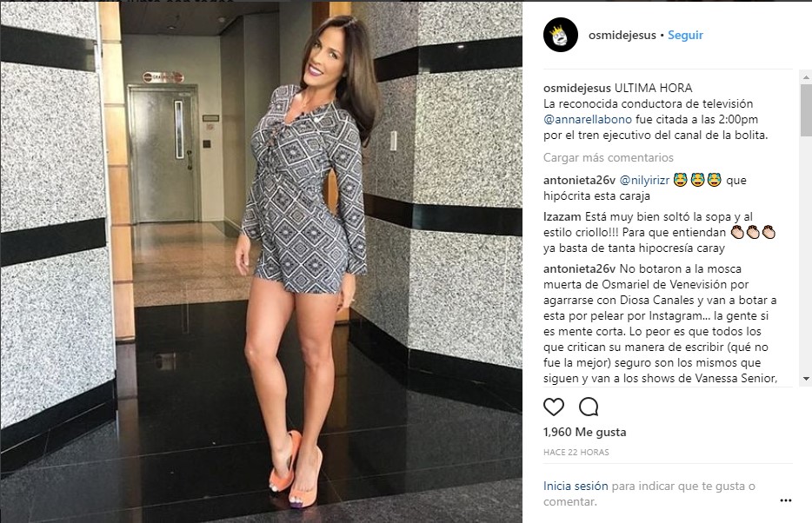Click the scrollbar down arrow in comments
812x523 pixels.
coord(806,379)
